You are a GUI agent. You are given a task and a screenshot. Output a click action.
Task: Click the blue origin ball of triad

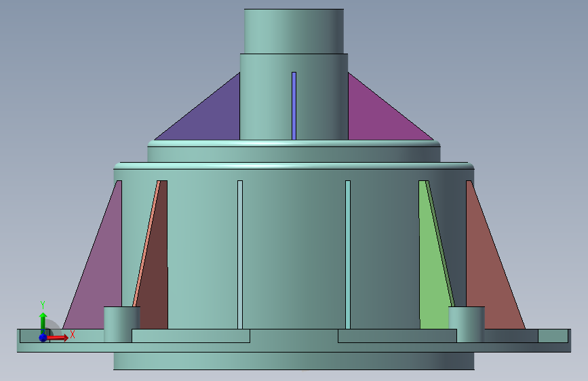tap(43, 338)
